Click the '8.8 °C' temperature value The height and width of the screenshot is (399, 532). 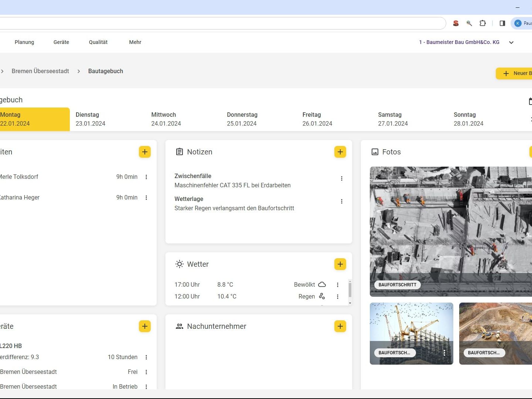click(225, 285)
